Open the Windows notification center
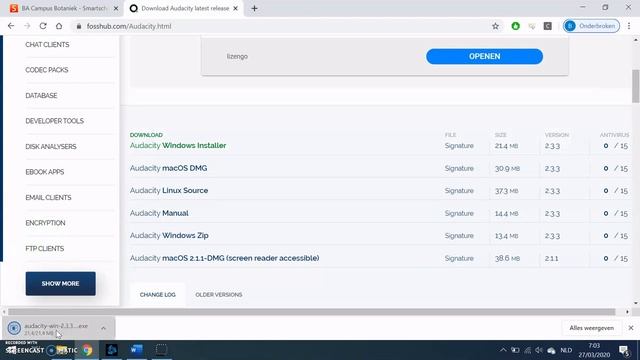 click(624, 350)
